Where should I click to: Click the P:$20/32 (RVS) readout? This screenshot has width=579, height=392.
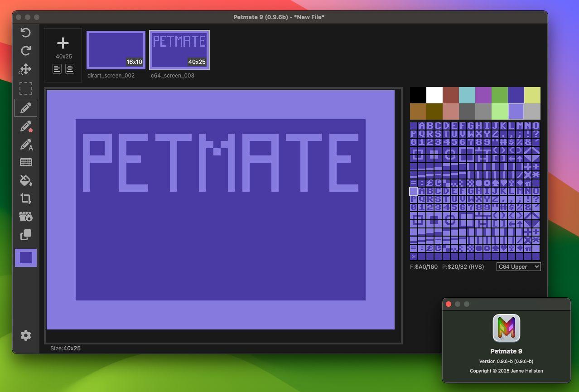click(463, 267)
